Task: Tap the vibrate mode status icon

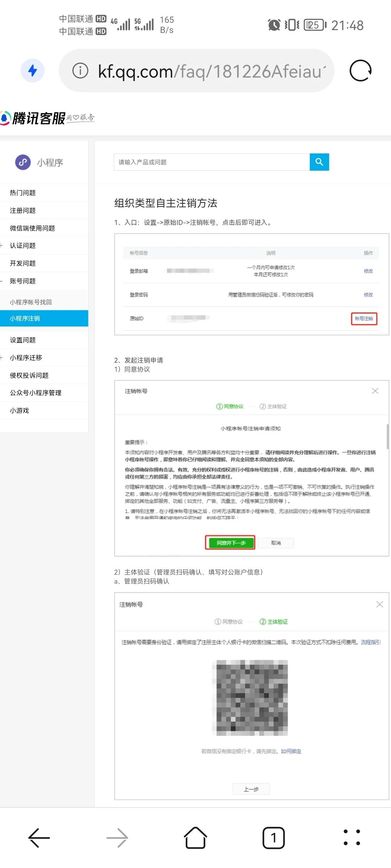Action: 292,25
